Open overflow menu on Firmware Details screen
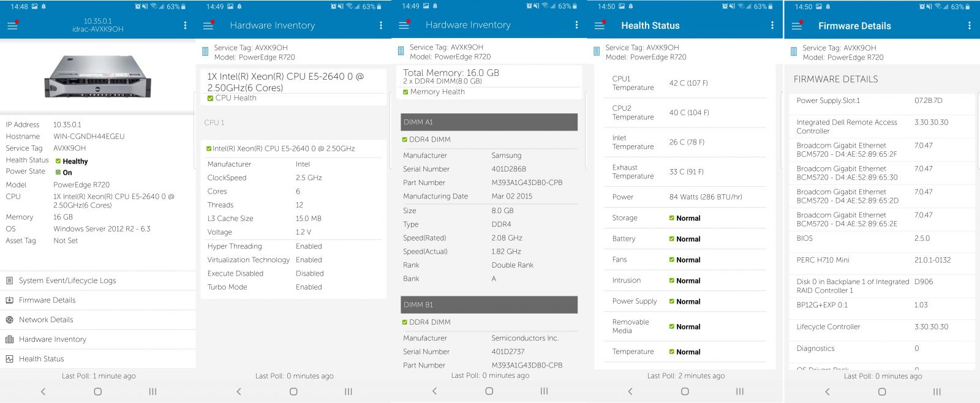 pyautogui.click(x=969, y=26)
